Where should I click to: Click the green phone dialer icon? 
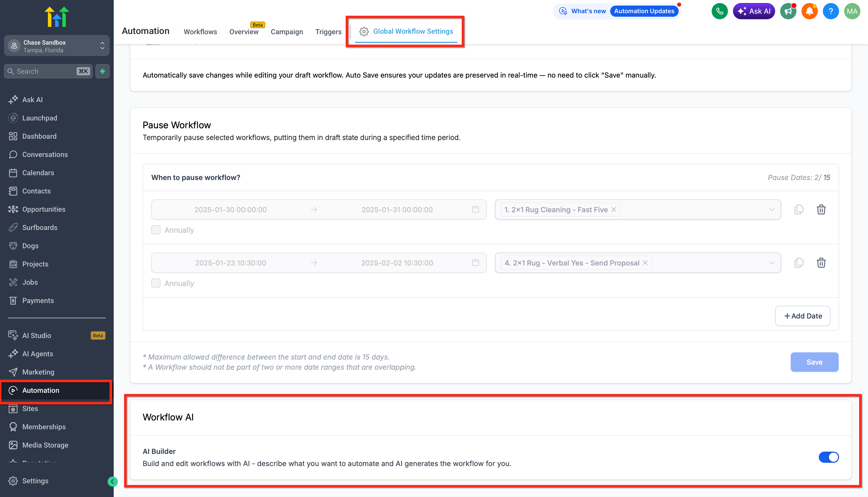tap(720, 11)
